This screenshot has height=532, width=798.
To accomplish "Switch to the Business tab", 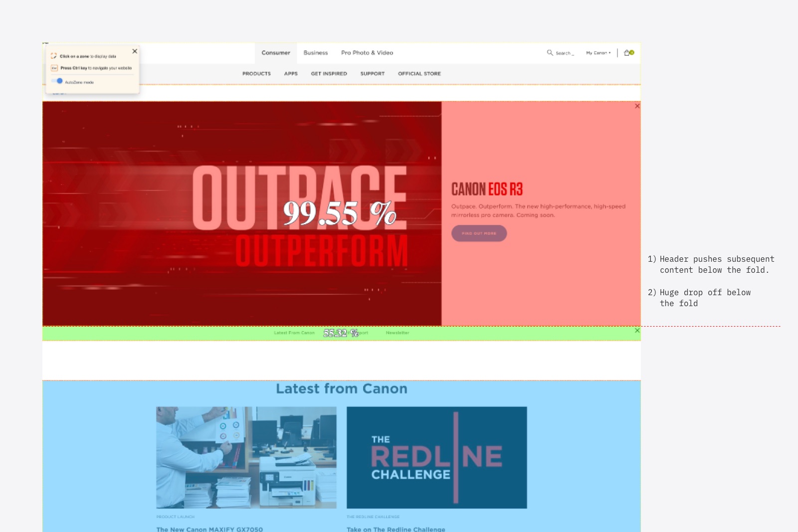I will click(x=316, y=53).
